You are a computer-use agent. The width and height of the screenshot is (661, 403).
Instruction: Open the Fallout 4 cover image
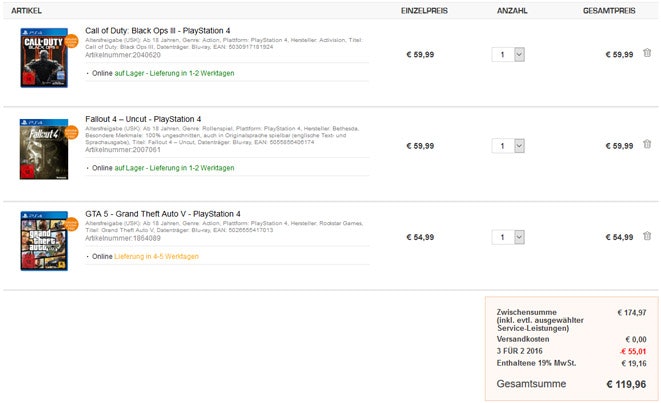point(42,149)
